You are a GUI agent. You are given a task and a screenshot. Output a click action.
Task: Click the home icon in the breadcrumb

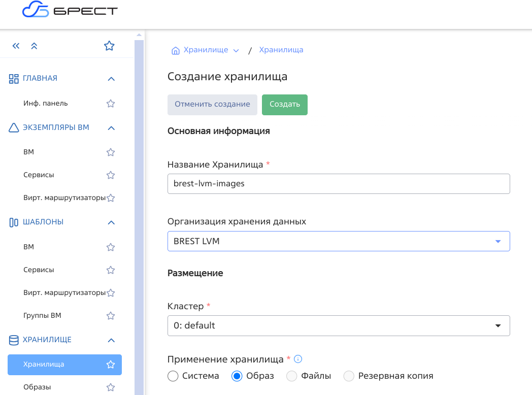click(175, 50)
